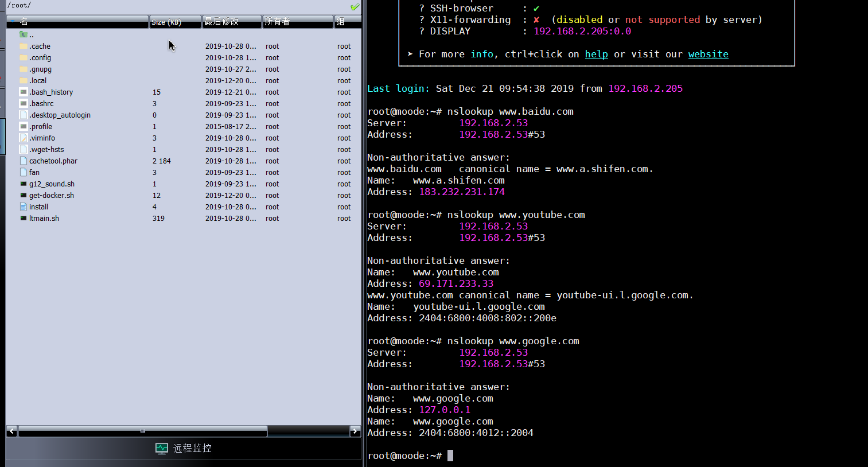Visit the "website" link in the terminal
Image resolution: width=868 pixels, height=467 pixels.
(x=708, y=53)
